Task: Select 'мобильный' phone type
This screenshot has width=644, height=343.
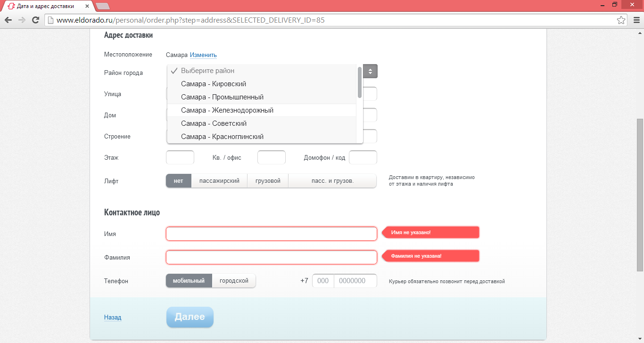Action: (189, 281)
